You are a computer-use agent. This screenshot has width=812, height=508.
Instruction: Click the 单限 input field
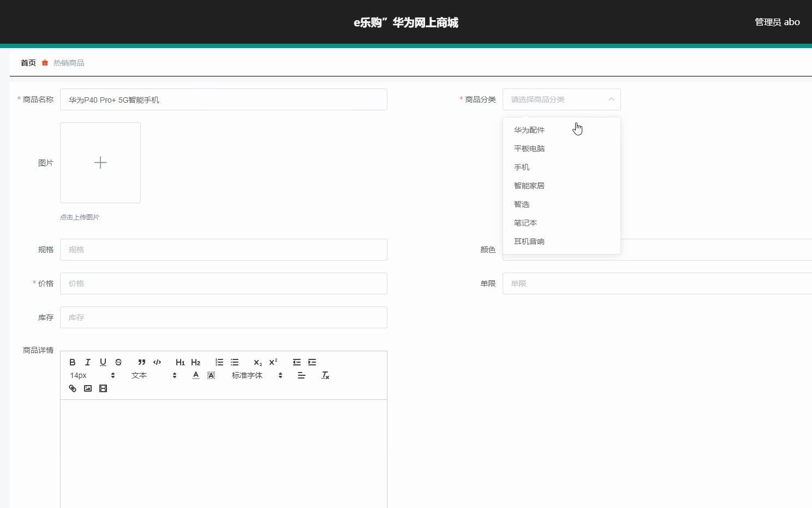(x=657, y=283)
